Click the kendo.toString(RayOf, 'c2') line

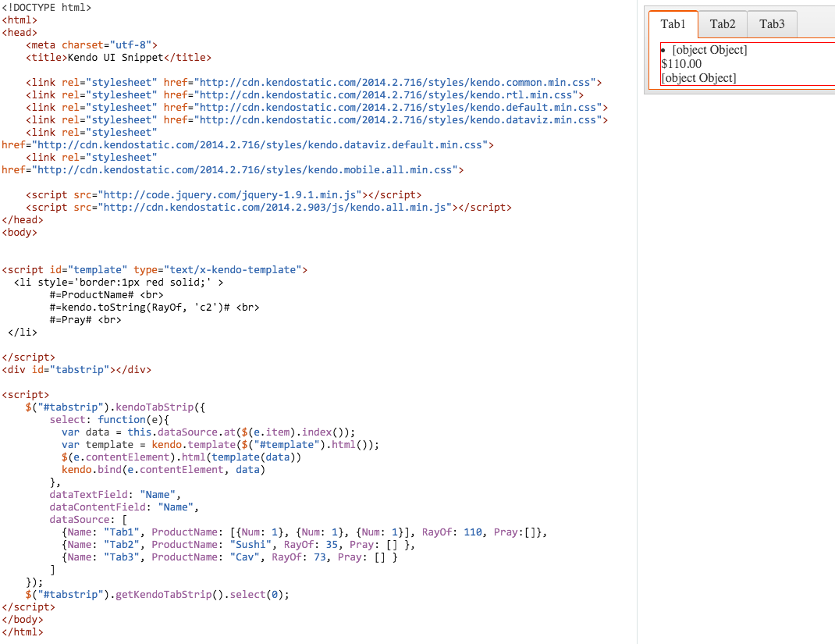155,308
